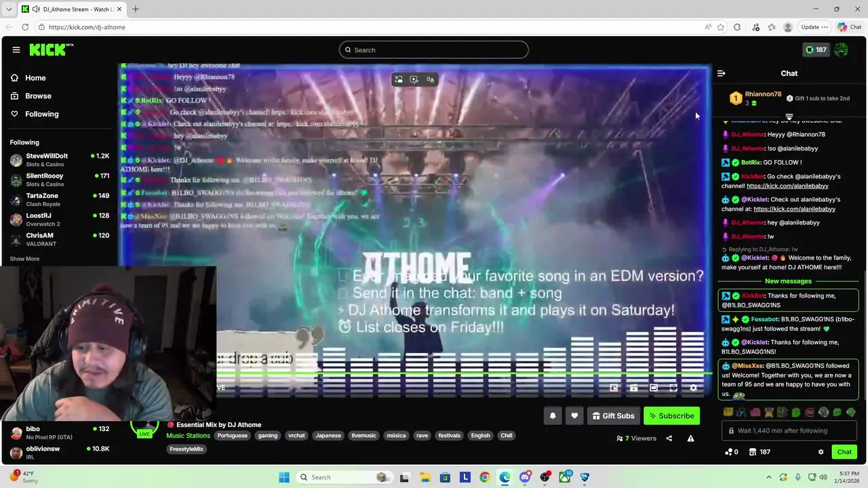Click the green Subscribe button
Viewport: 868px width, 488px height.
click(671, 415)
